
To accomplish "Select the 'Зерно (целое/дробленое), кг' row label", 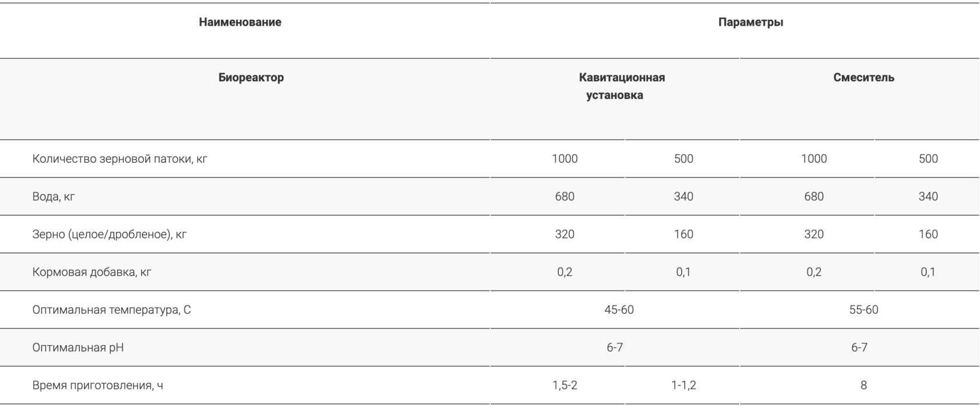I will coord(110,234).
